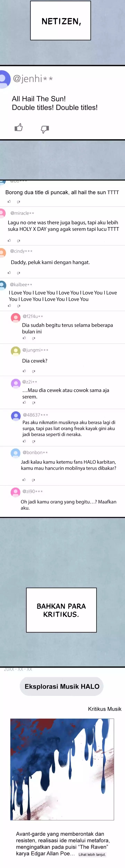The width and height of the screenshot is (125, 868).
Task: Open @f2f4u profile avatar
Action: 16,317
